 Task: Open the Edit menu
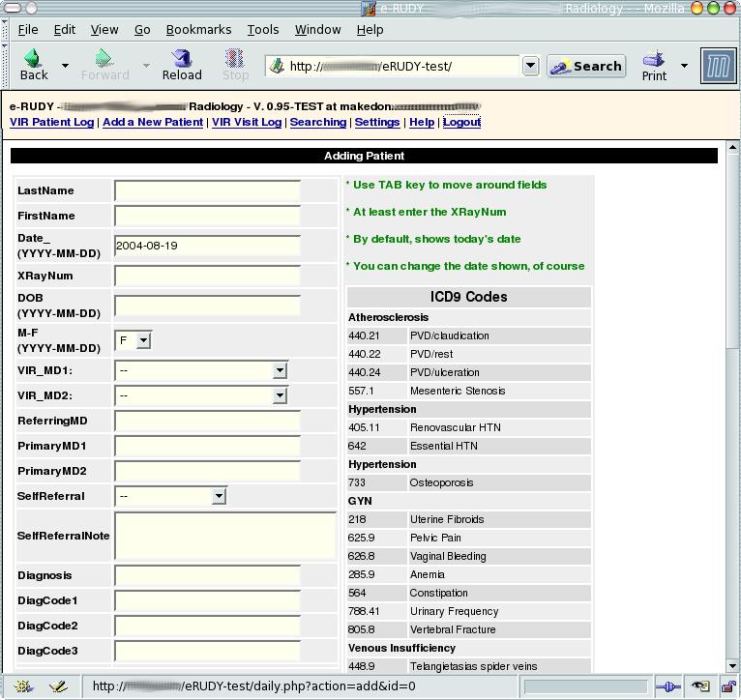coord(64,30)
